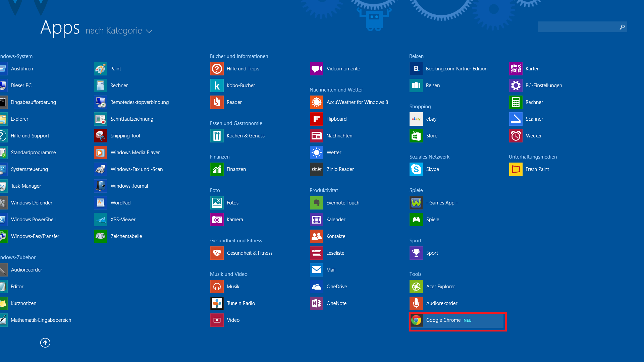Open the OneNote app icon
644x362 pixels.
tap(316, 303)
